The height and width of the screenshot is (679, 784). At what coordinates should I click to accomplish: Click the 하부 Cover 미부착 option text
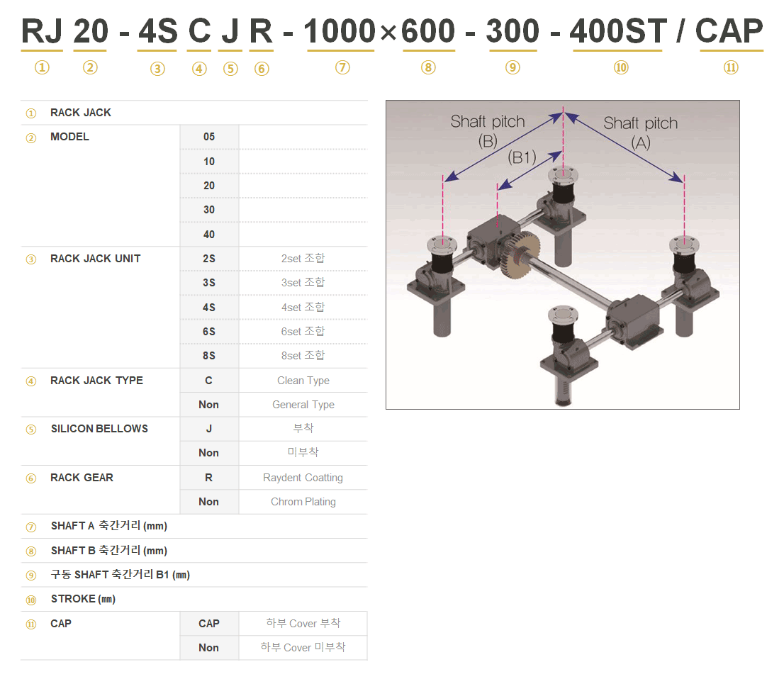(x=303, y=648)
